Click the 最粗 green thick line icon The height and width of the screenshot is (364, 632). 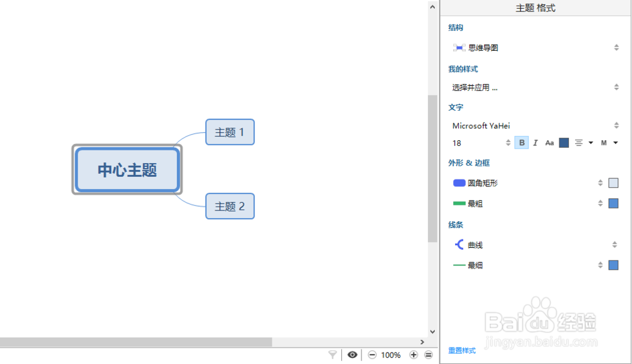(459, 203)
